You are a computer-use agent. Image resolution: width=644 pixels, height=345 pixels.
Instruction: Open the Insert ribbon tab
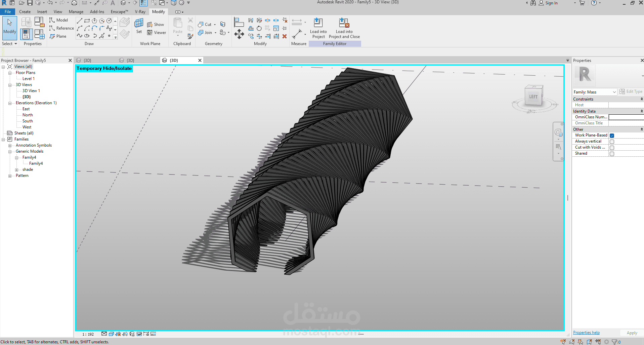42,12
